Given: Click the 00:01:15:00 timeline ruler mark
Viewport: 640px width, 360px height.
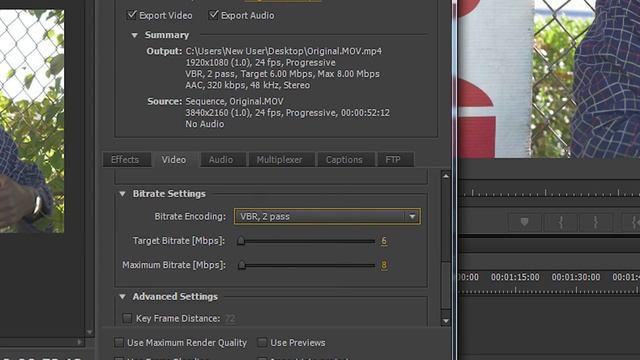Looking at the screenshot, I should tap(515, 277).
